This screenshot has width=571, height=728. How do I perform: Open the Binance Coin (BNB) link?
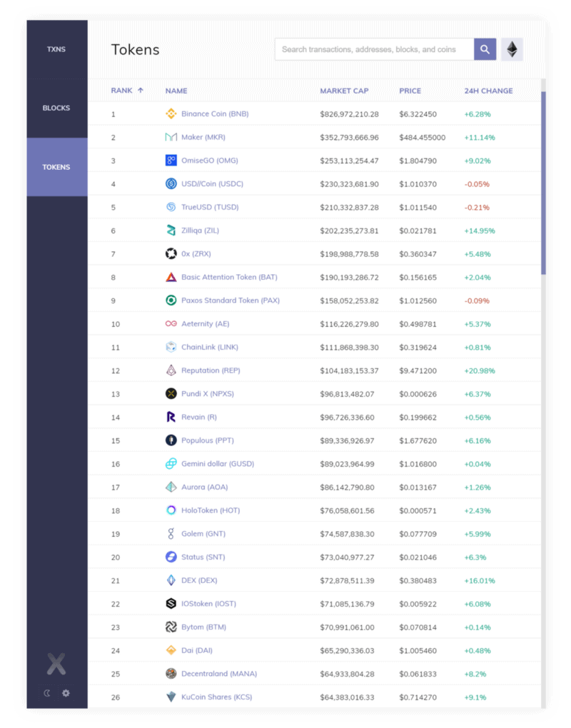tap(215, 113)
